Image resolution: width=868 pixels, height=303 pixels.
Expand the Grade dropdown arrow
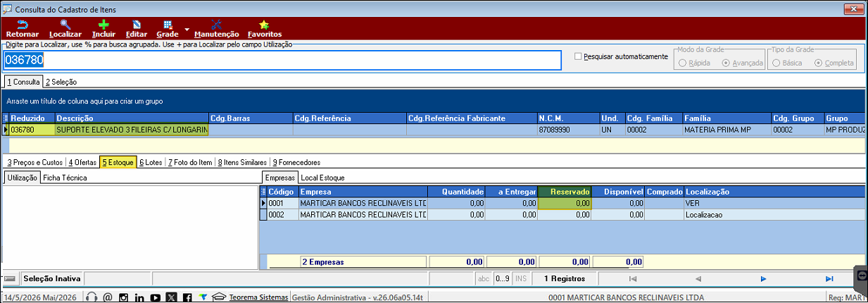pos(187,30)
